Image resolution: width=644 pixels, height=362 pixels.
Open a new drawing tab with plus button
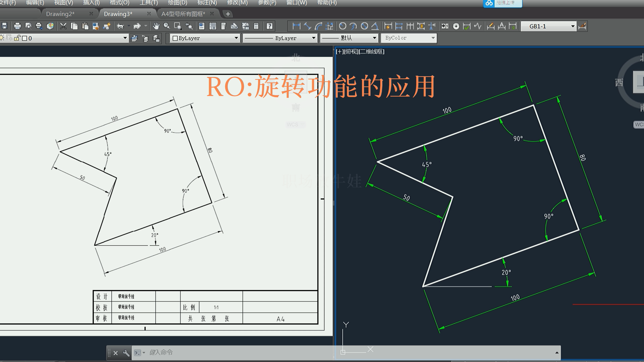tap(228, 14)
